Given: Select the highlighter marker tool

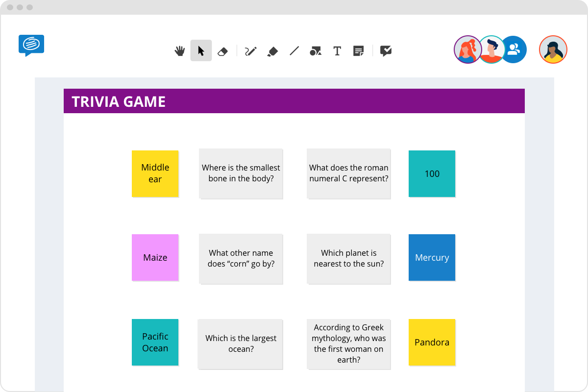Looking at the screenshot, I should click(272, 51).
